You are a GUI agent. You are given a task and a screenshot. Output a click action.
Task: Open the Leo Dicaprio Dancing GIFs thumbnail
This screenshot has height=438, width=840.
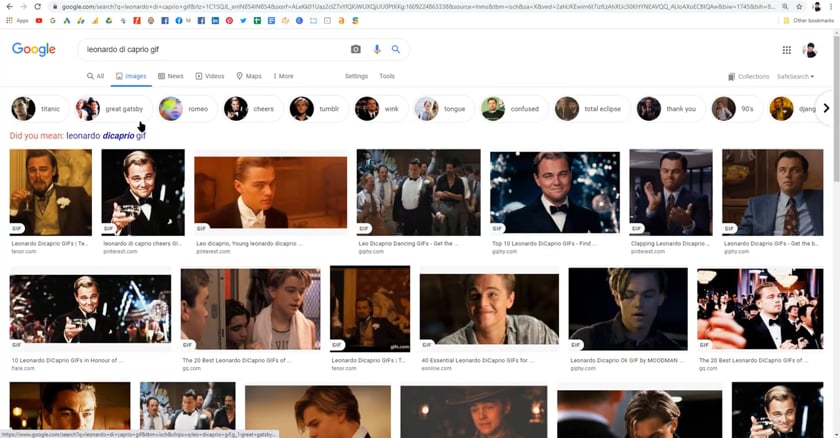click(x=419, y=192)
